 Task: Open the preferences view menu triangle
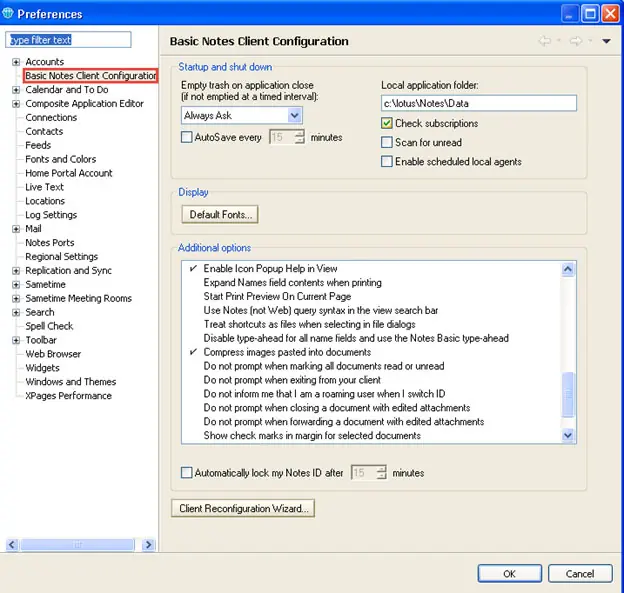[606, 41]
